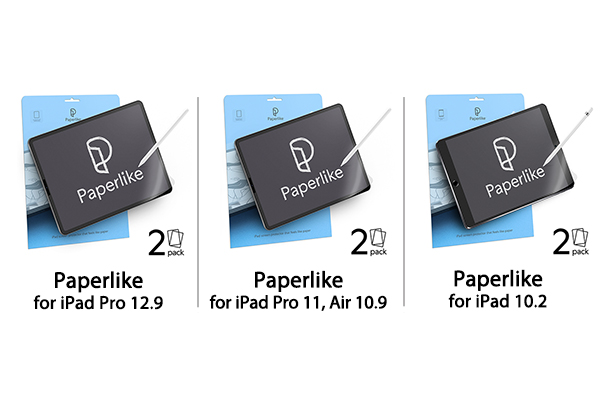Click the Apple Pencil on the middle product
The width and height of the screenshot is (600, 400).
click(x=366, y=137)
